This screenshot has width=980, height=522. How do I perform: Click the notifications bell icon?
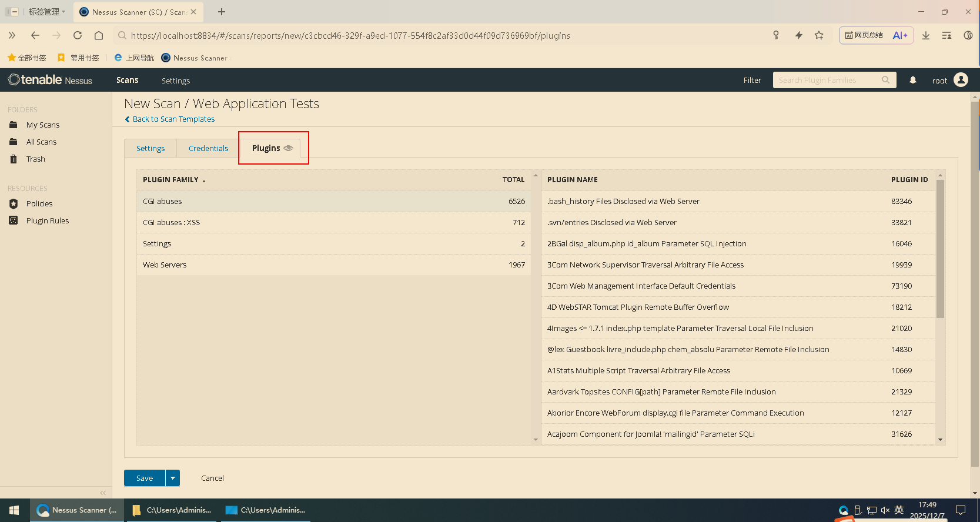[913, 80]
